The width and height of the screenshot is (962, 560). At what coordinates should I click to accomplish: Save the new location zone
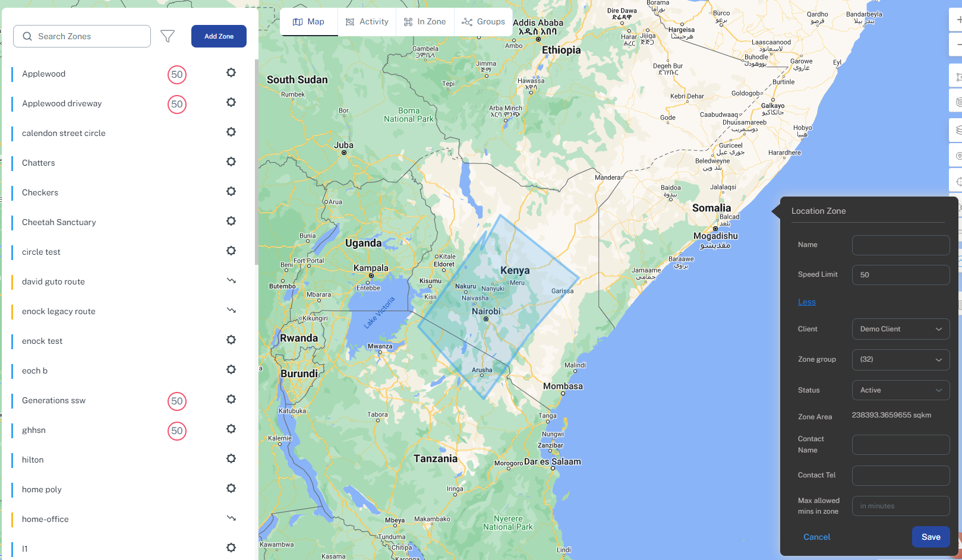[x=931, y=537]
